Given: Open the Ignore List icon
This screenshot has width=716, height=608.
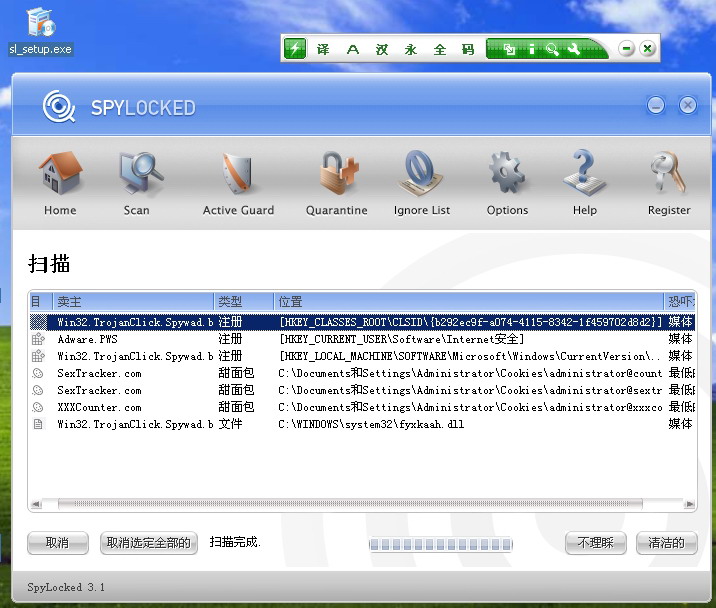Looking at the screenshot, I should click(x=420, y=173).
